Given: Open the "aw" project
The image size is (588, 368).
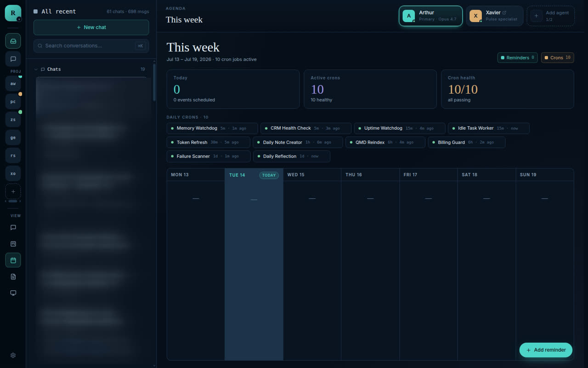Looking at the screenshot, I should coord(13,84).
